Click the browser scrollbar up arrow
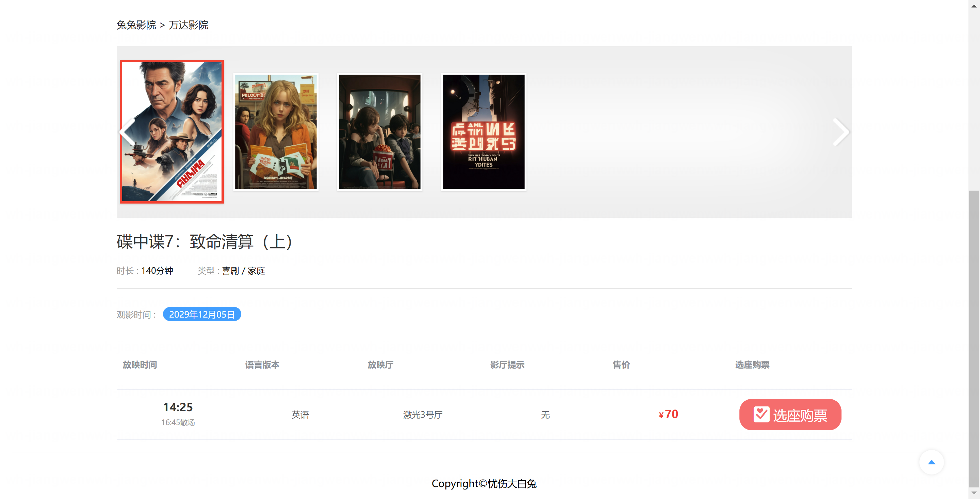The image size is (980, 499). click(x=974, y=6)
